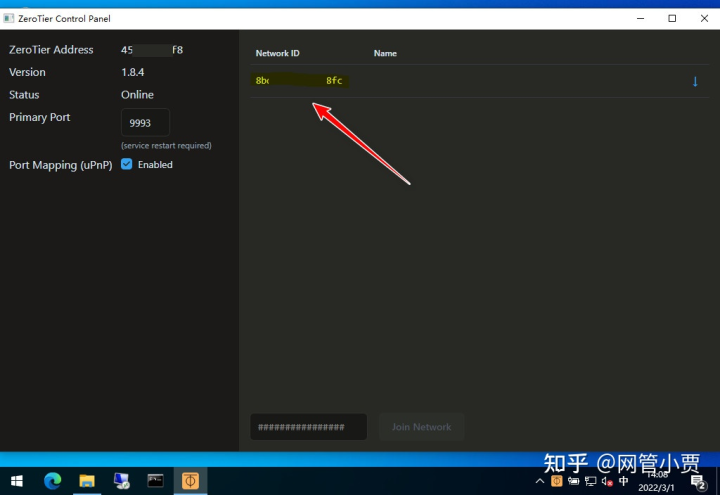Open the clock showing 2022/3/1
Screen dimensions: 720x495
point(656,481)
